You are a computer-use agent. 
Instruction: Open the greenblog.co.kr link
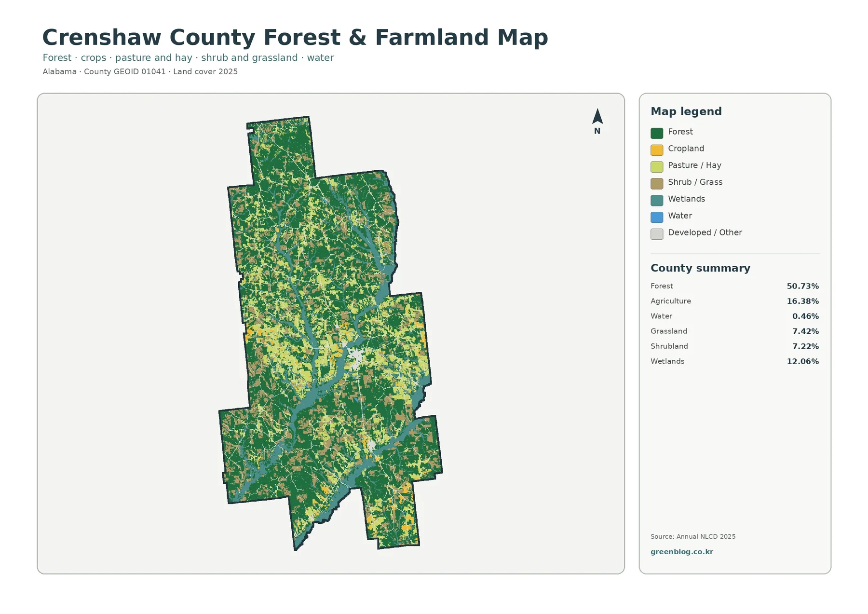(681, 552)
